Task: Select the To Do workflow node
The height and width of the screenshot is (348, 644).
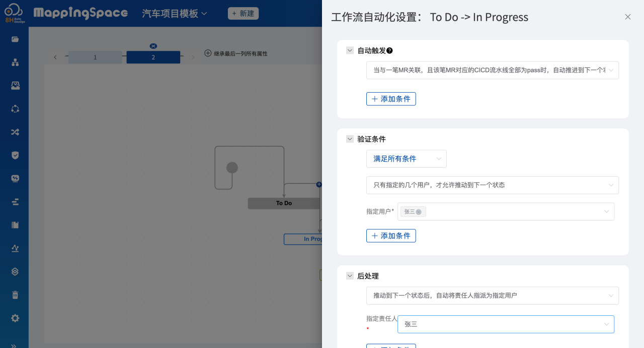Action: point(284,203)
